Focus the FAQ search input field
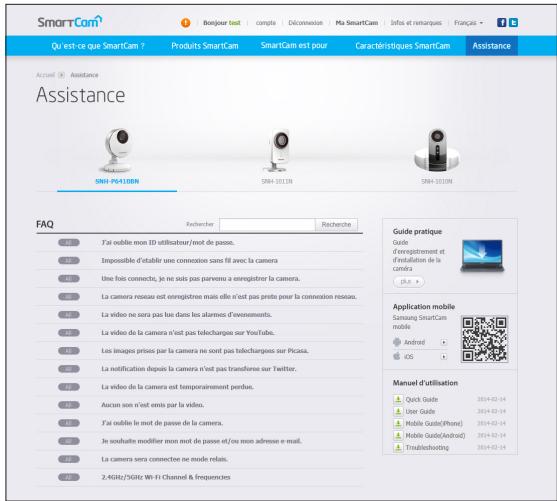557x501 pixels. (267, 225)
